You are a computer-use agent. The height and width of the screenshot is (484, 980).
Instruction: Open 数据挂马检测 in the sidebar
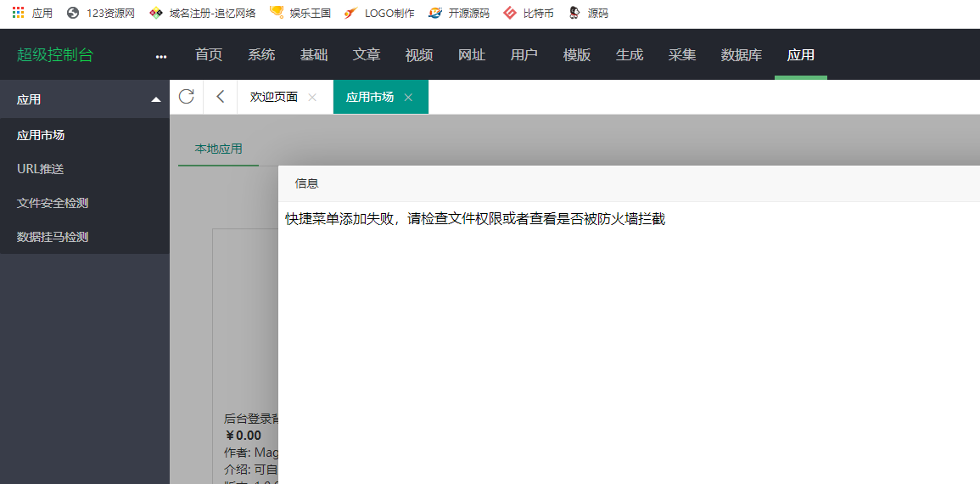click(84, 237)
